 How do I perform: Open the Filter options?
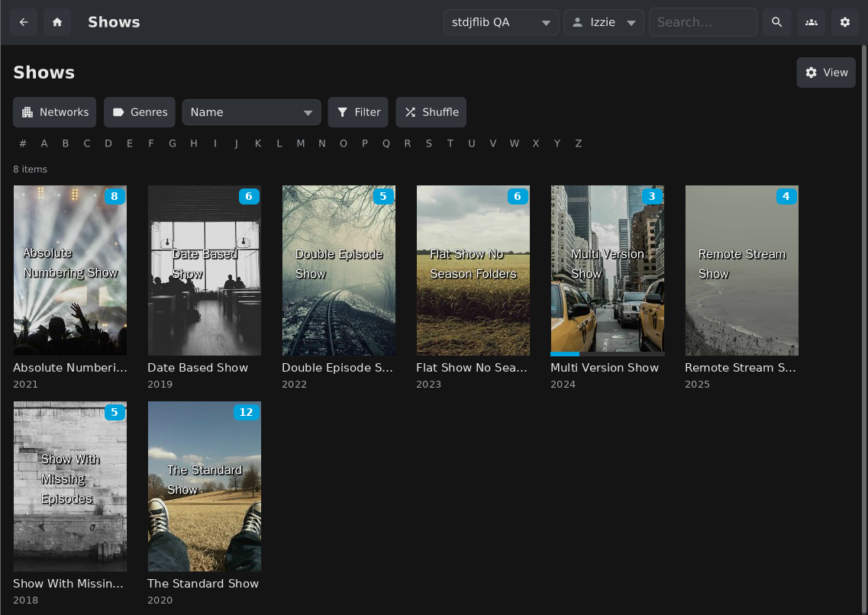point(358,112)
